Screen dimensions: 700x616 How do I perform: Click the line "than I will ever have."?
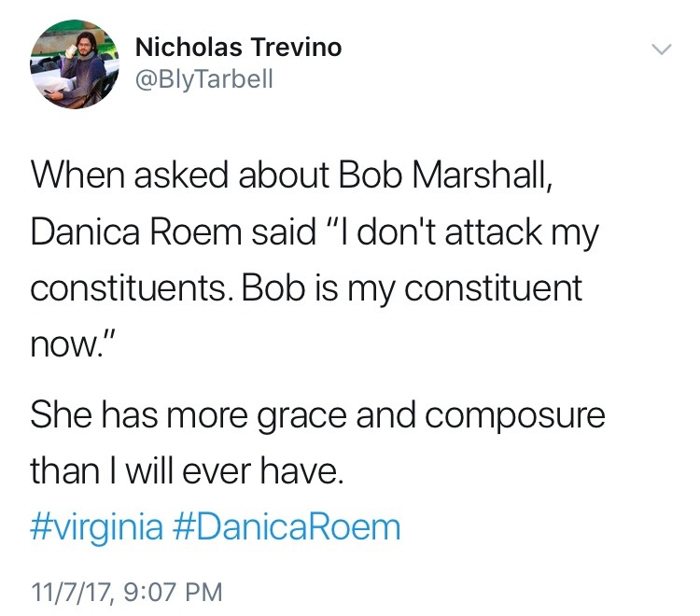click(x=187, y=471)
